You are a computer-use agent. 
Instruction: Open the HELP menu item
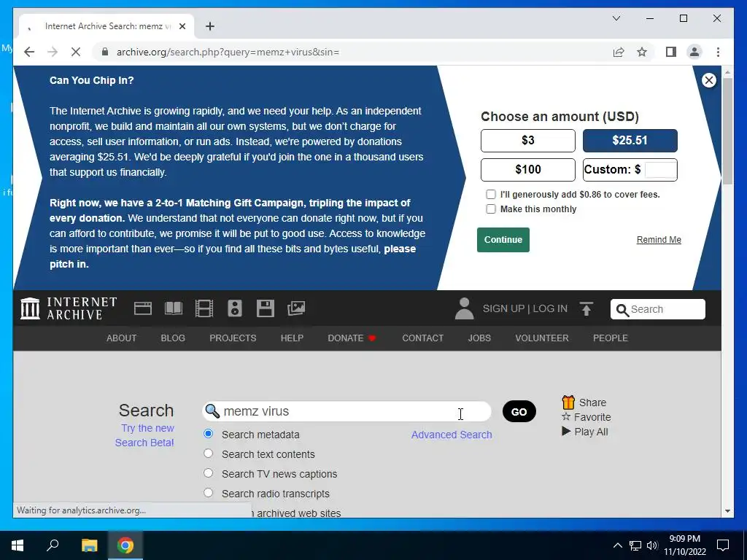coord(292,338)
